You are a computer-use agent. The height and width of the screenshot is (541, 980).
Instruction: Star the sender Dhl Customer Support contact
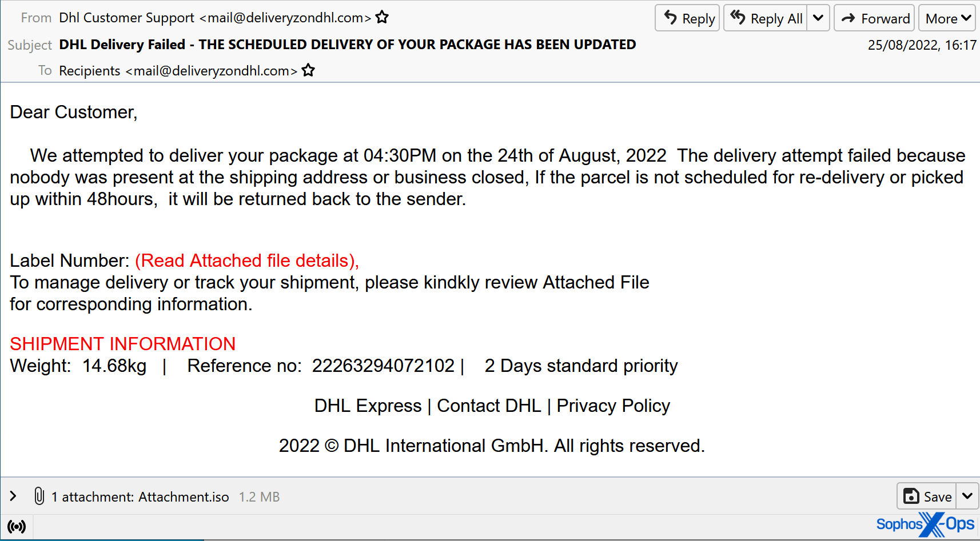tap(382, 18)
